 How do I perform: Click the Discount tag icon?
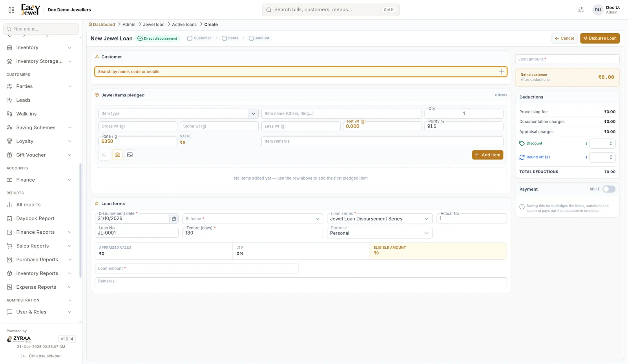click(522, 144)
